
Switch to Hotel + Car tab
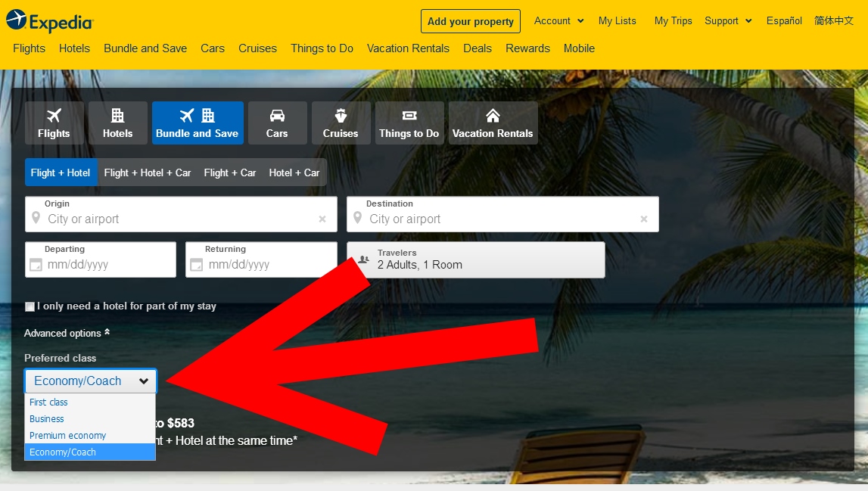(294, 172)
